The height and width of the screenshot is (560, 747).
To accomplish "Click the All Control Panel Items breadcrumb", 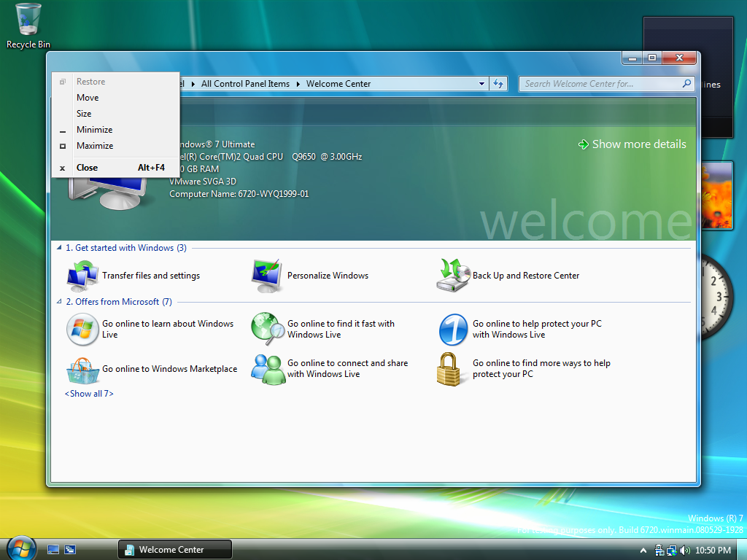I will [x=245, y=84].
